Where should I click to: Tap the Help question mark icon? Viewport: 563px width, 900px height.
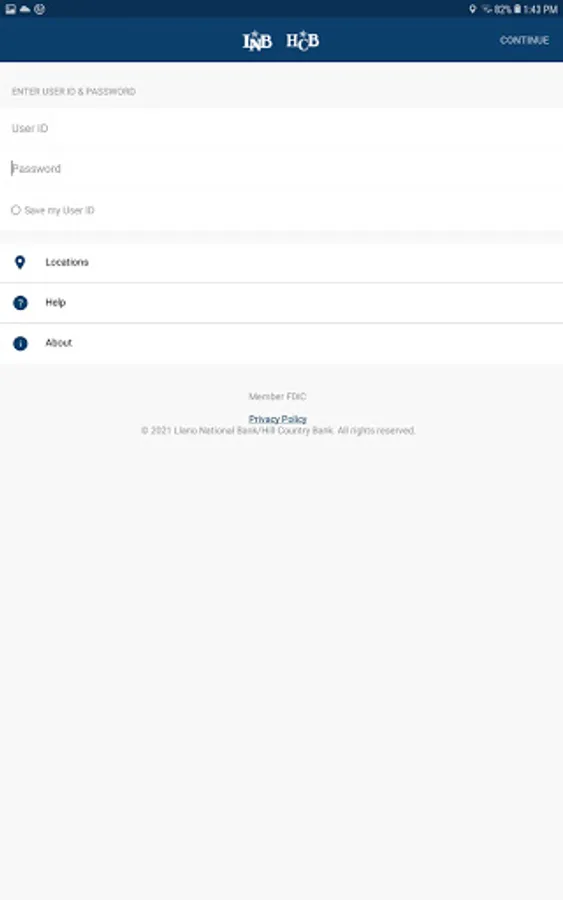(20, 302)
